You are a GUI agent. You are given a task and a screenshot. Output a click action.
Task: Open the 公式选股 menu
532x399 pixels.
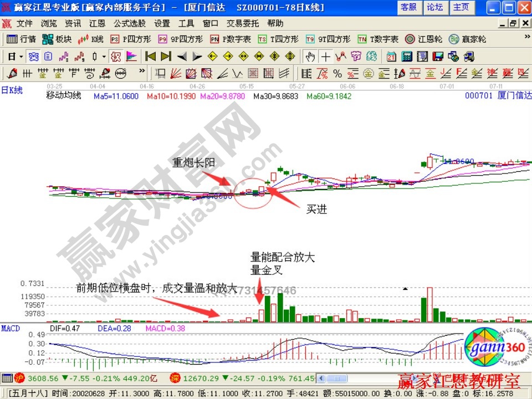coord(130,23)
